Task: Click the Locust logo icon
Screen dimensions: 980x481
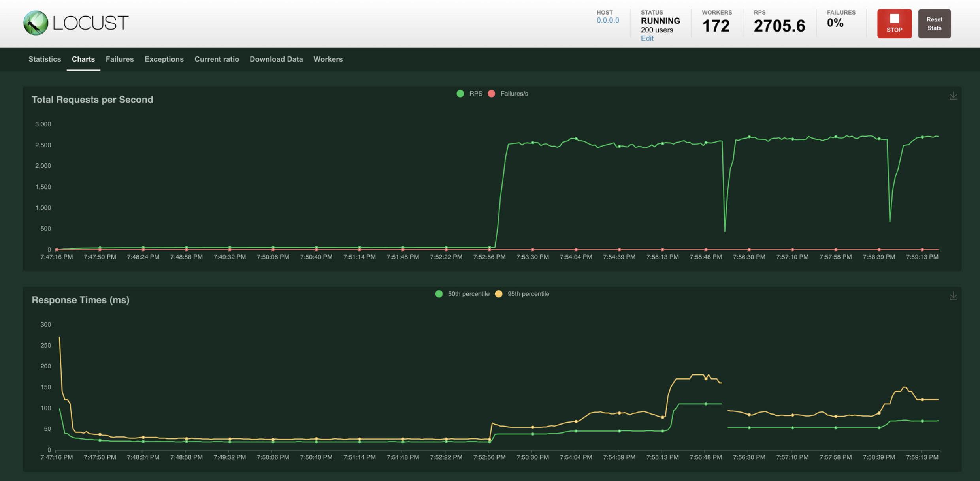Action: [x=36, y=23]
